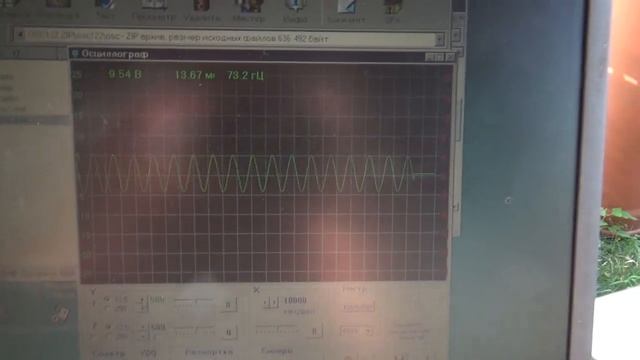
Task: Launch the Мастер wizard icon
Action: pyautogui.click(x=249, y=10)
